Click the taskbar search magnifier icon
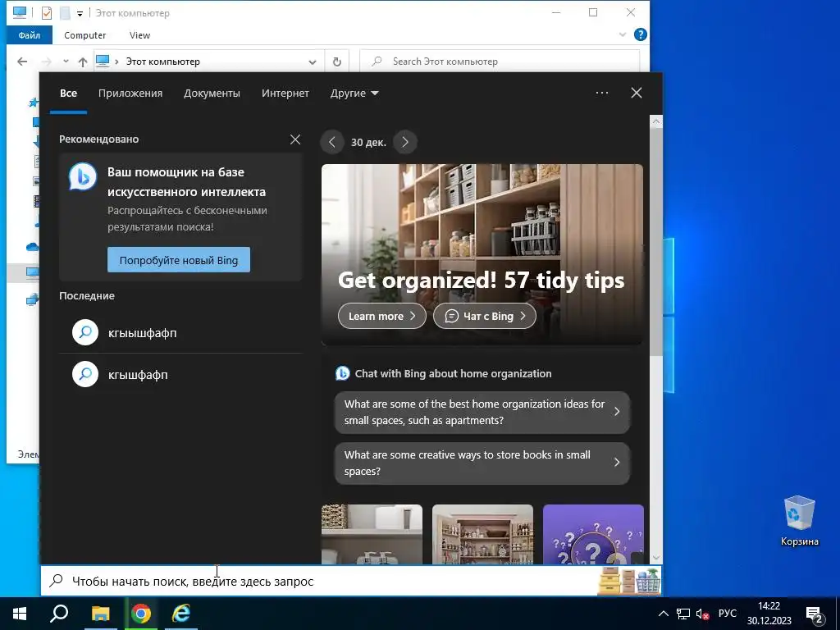840x630 pixels. coord(59,614)
